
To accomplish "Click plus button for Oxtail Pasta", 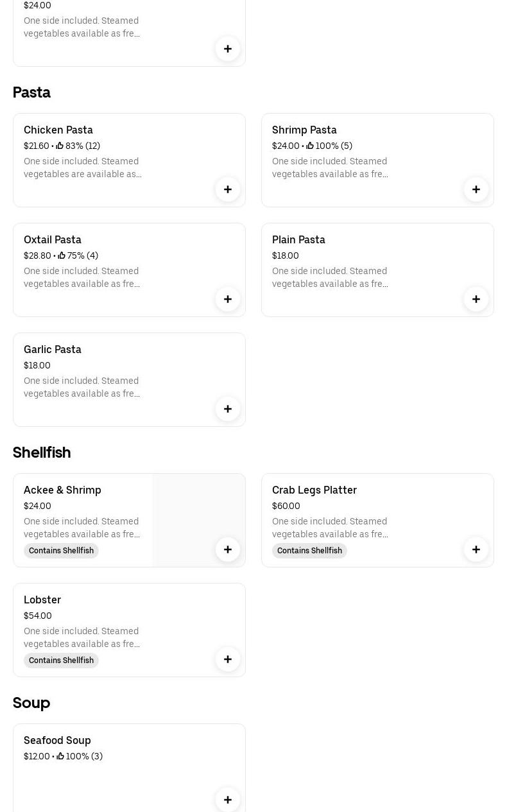I will click(228, 299).
